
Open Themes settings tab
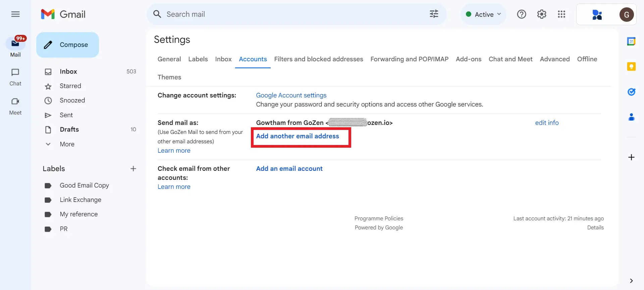[169, 77]
